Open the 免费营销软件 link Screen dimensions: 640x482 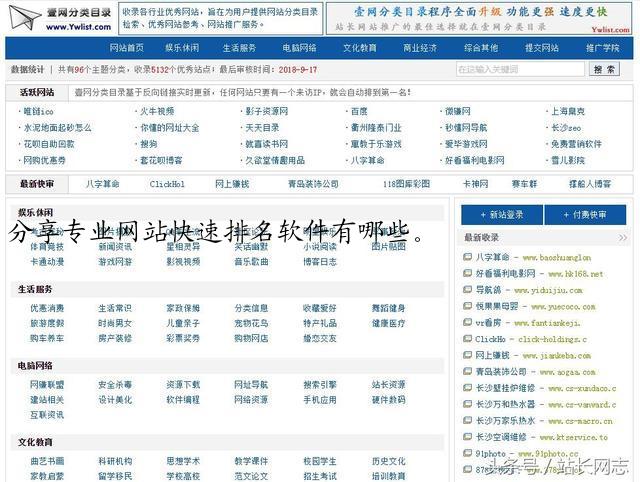point(576,144)
